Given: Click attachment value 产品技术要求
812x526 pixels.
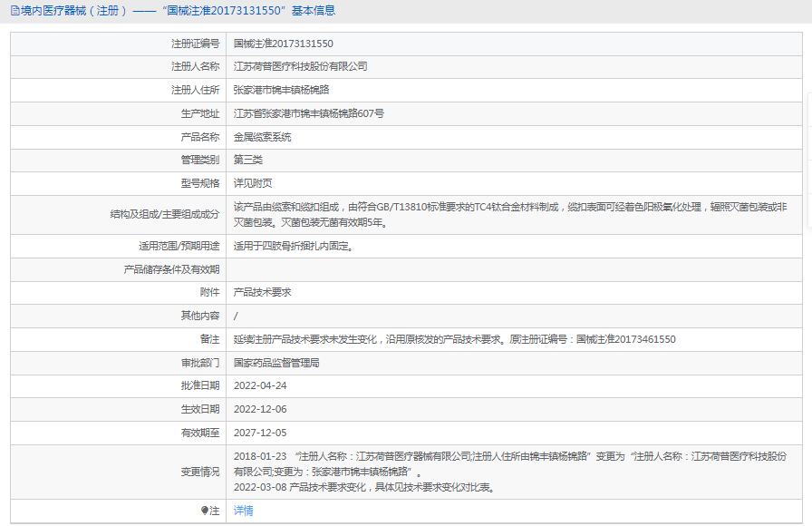Looking at the screenshot, I should (x=262, y=292).
